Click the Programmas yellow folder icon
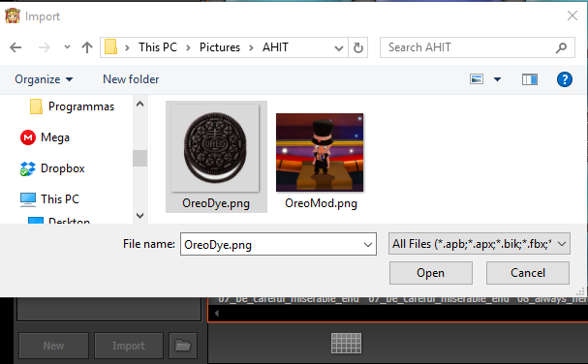This screenshot has height=364, width=588. (x=36, y=106)
